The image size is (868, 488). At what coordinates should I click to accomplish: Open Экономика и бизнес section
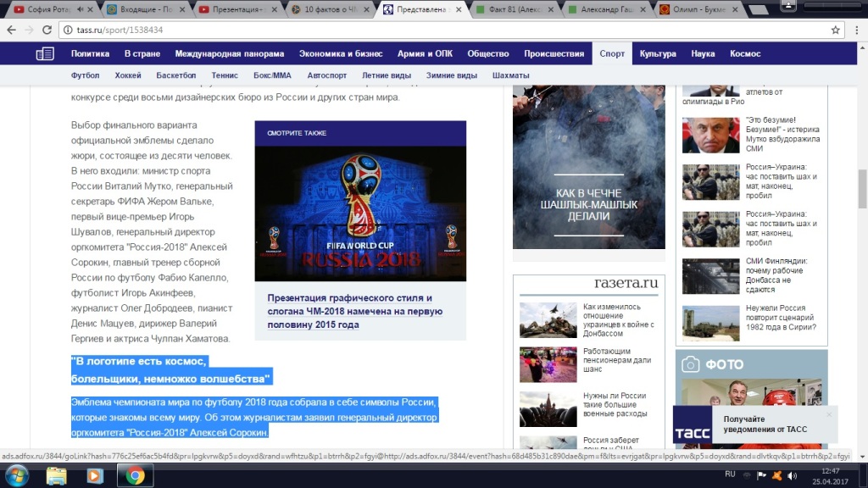click(341, 53)
